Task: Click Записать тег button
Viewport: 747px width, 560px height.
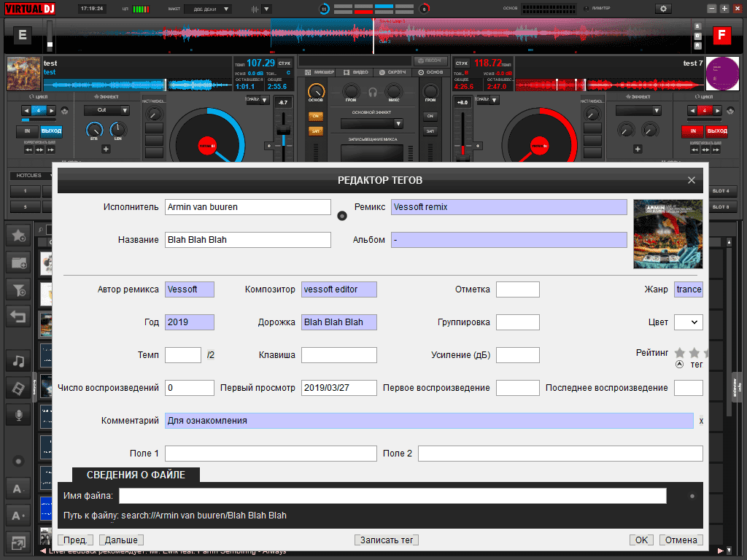Action: [x=387, y=540]
